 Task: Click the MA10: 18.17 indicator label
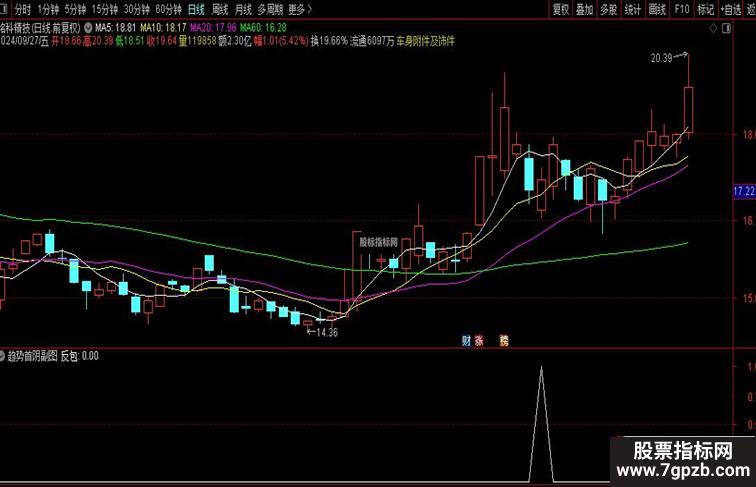tap(163, 28)
